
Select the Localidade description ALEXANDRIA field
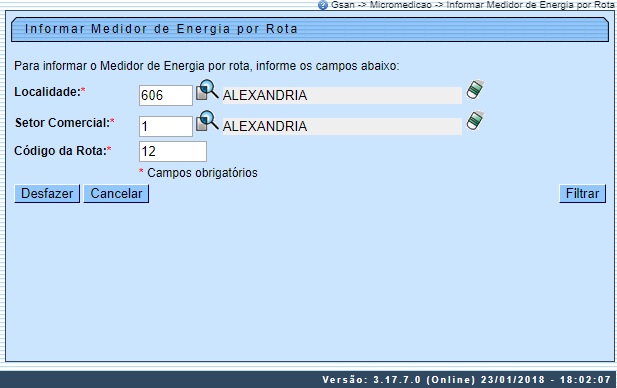tap(342, 95)
